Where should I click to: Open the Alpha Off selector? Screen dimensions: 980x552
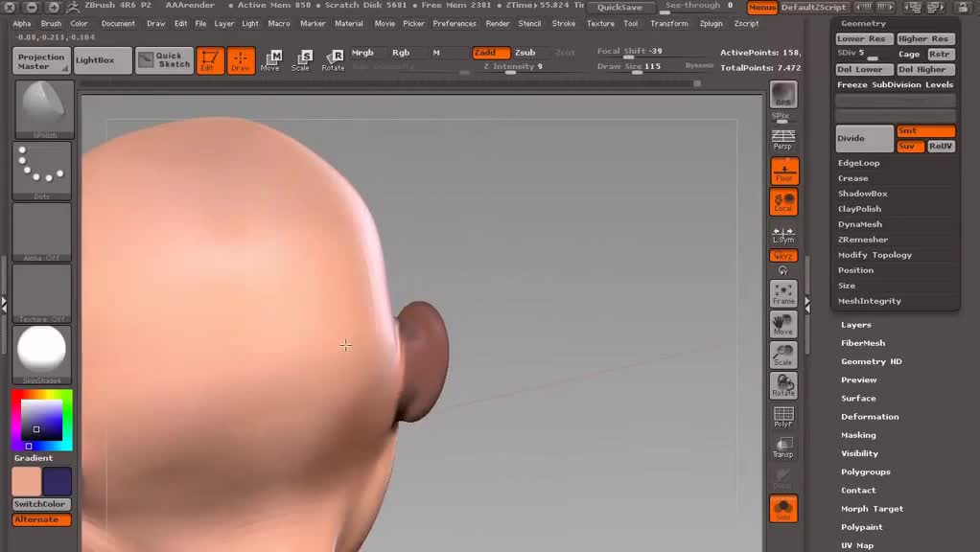point(42,232)
